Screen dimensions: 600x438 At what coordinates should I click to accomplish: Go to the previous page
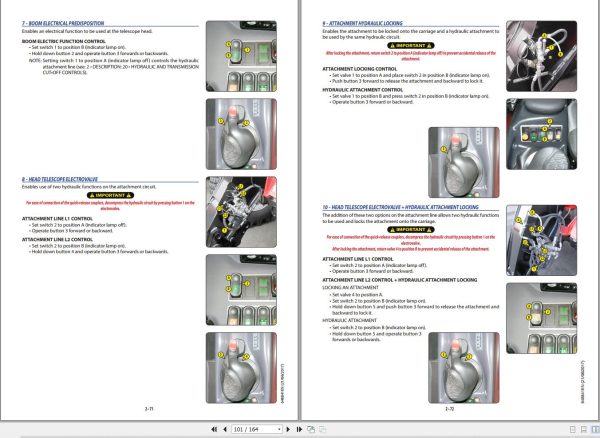pos(225,430)
